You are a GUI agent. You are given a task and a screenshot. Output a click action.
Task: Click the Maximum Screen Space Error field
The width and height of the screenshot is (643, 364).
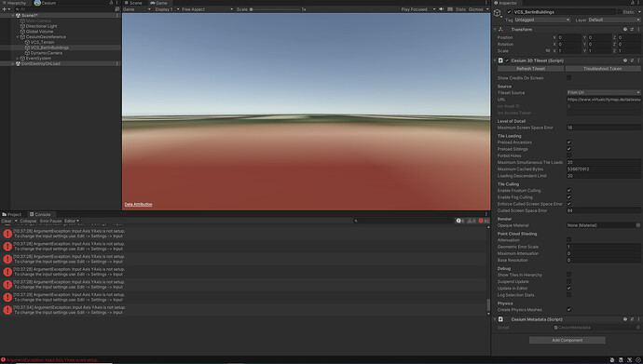tap(604, 128)
